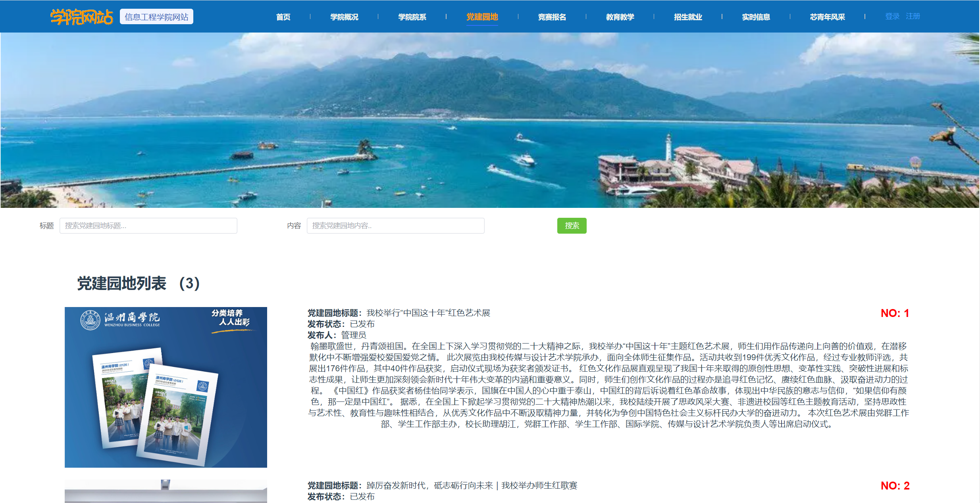
Task: Click the 信息工程学院网站 badge
Action: [156, 17]
